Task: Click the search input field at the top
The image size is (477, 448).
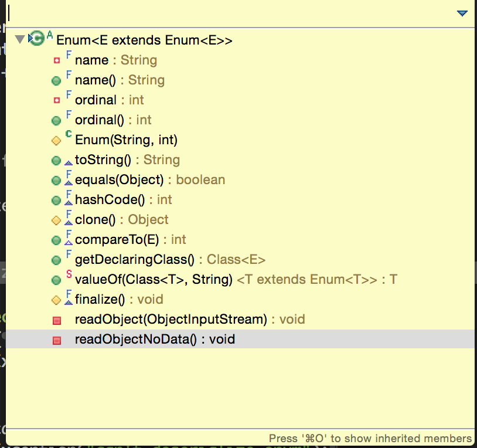Action: pyautogui.click(x=176, y=12)
